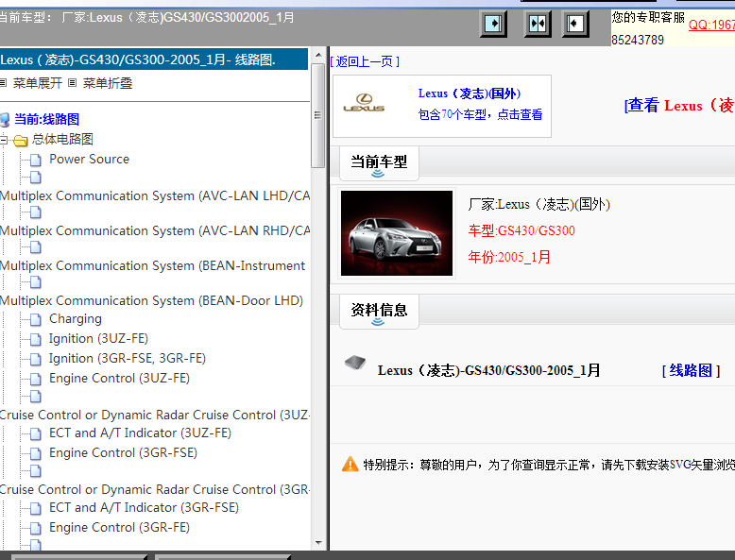The width and height of the screenshot is (735, 560).
Task: Select the 当前车型 tab
Action: (x=379, y=163)
